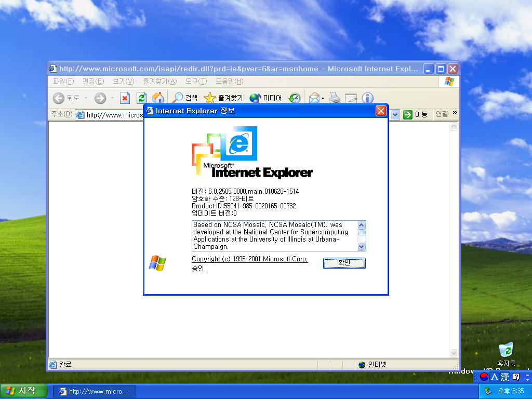Click the credits box scroll down arrow

[362, 247]
